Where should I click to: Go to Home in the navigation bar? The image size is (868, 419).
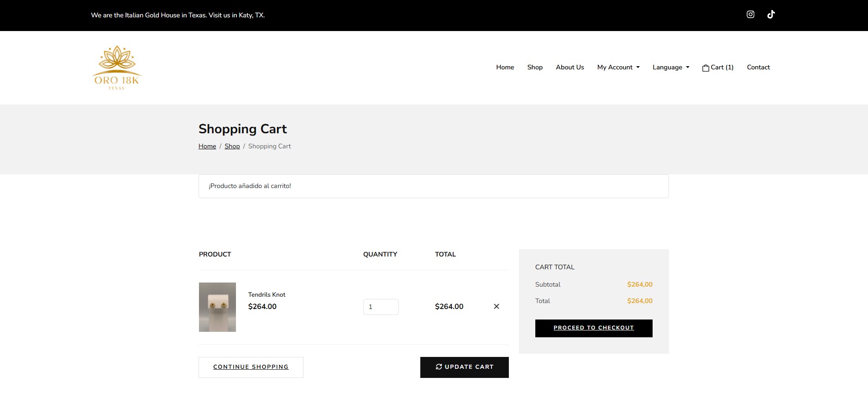point(505,67)
